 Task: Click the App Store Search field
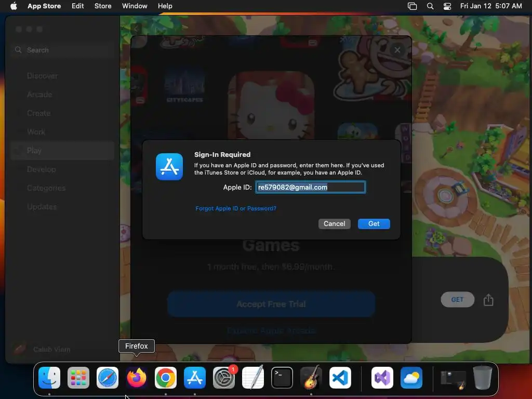pyautogui.click(x=62, y=50)
